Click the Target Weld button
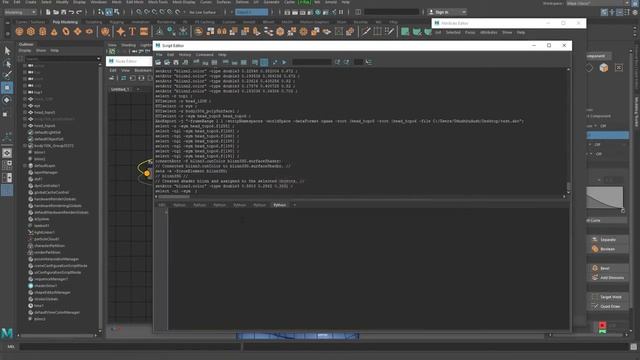 (608, 297)
